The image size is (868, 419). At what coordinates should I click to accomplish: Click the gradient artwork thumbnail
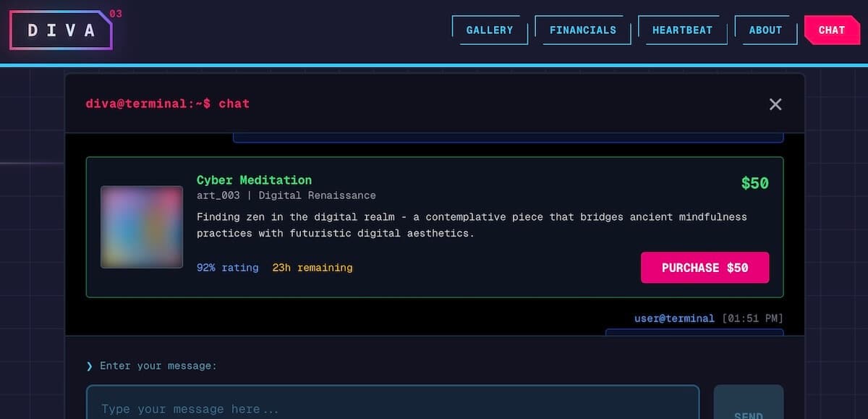point(141,227)
